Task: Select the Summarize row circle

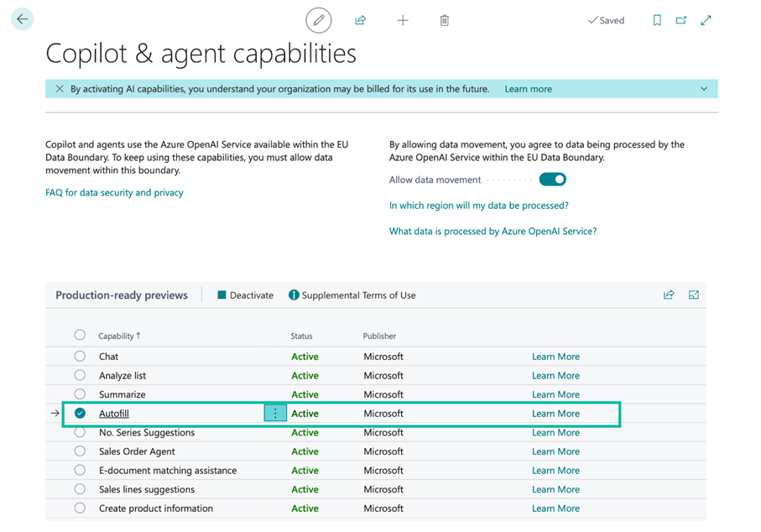Action: 80,394
